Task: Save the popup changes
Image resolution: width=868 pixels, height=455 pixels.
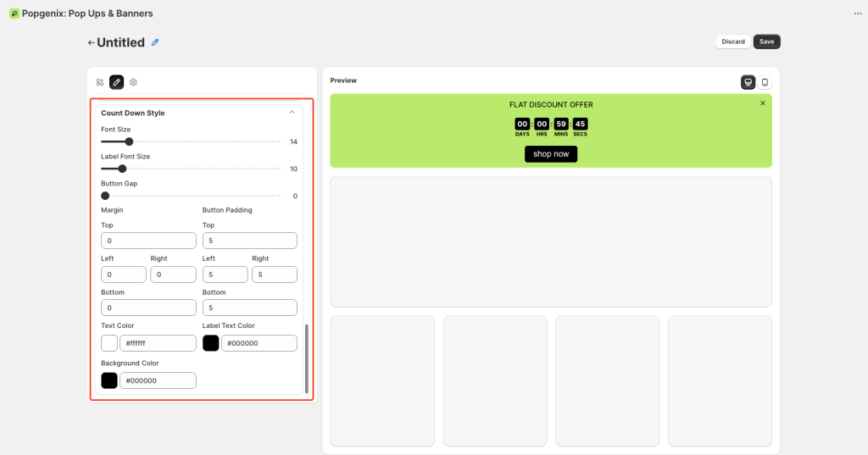Action: coord(766,42)
